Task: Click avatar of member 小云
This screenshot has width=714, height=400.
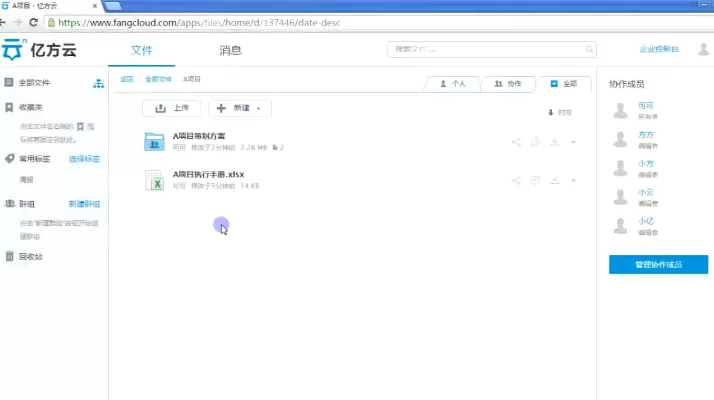Action: [620, 197]
